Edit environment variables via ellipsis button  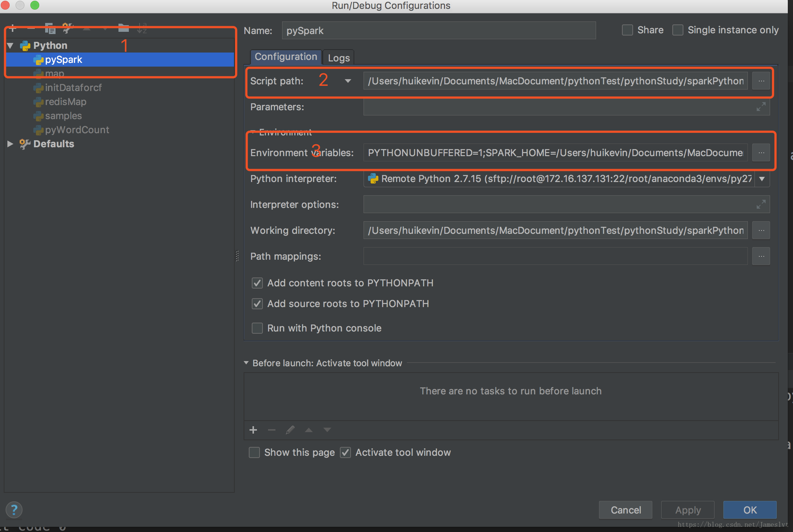[761, 152]
